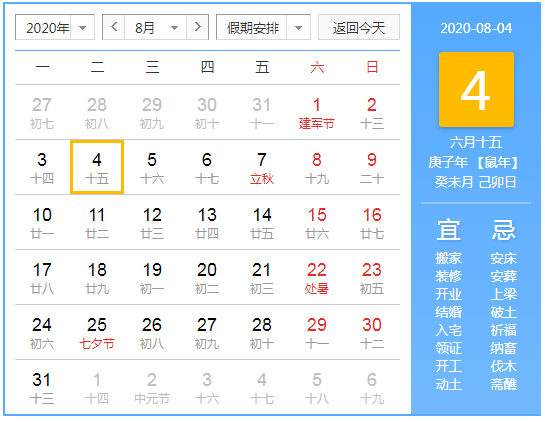Open the 假期安排 holiday dropdown
This screenshot has width=545, height=422.
click(x=263, y=27)
